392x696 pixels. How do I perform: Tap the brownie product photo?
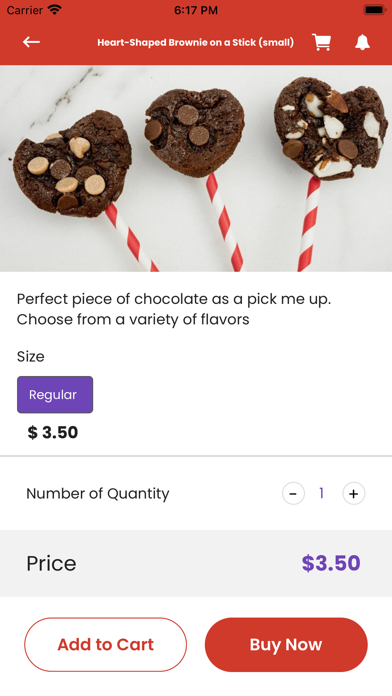pyautogui.click(x=196, y=169)
